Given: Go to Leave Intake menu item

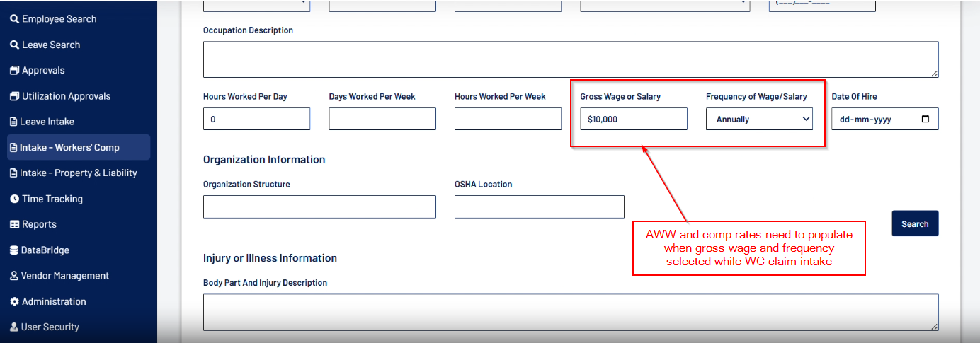Looking at the screenshot, I should [47, 122].
